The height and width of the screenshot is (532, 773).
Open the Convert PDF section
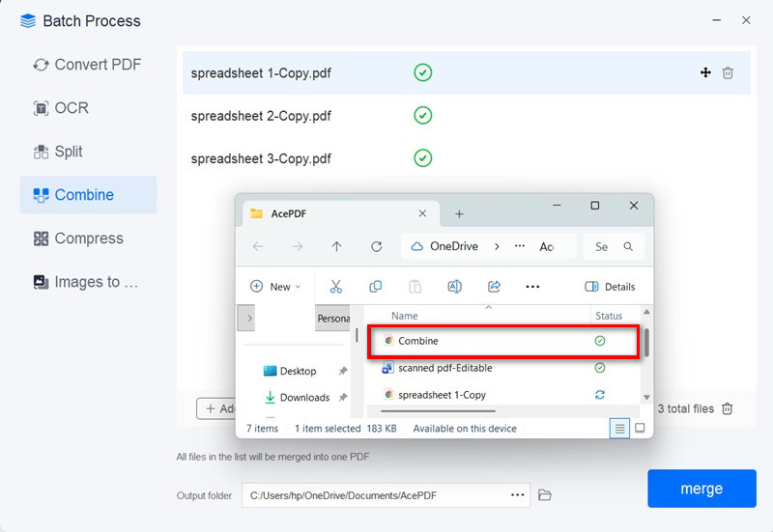[87, 65]
